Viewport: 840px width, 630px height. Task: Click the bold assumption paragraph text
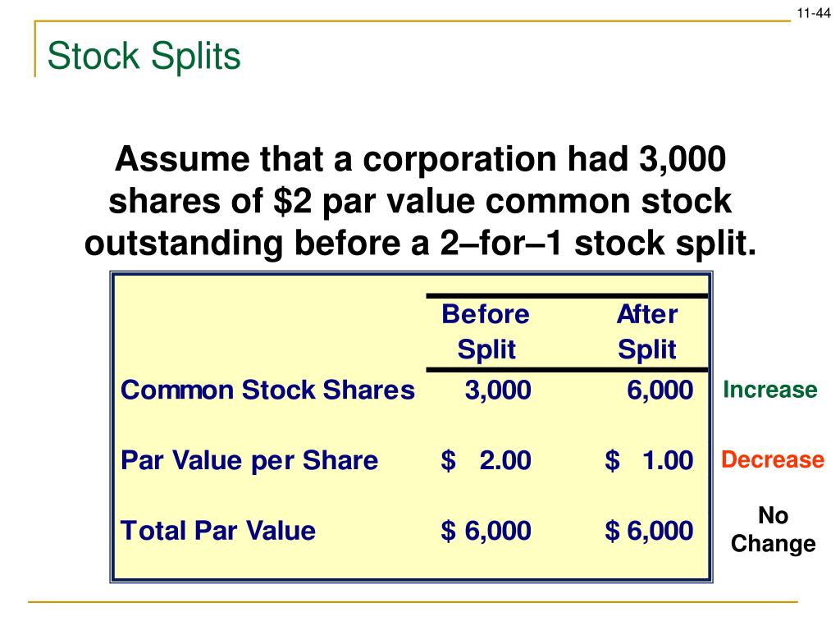click(x=420, y=202)
